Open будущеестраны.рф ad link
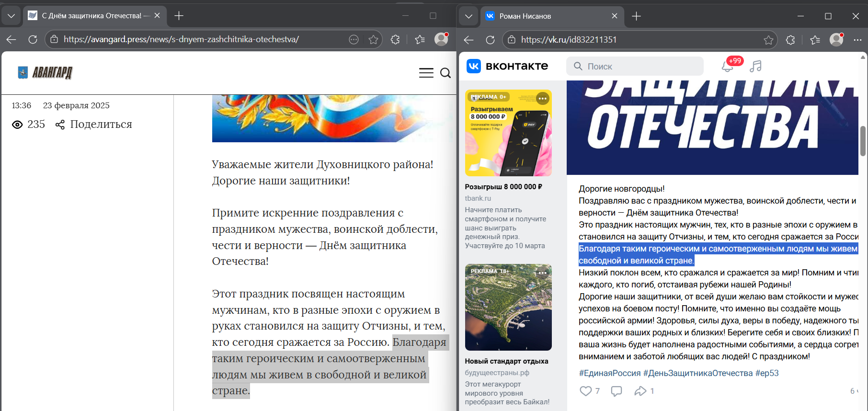Viewport: 868px width, 411px height. tap(497, 373)
